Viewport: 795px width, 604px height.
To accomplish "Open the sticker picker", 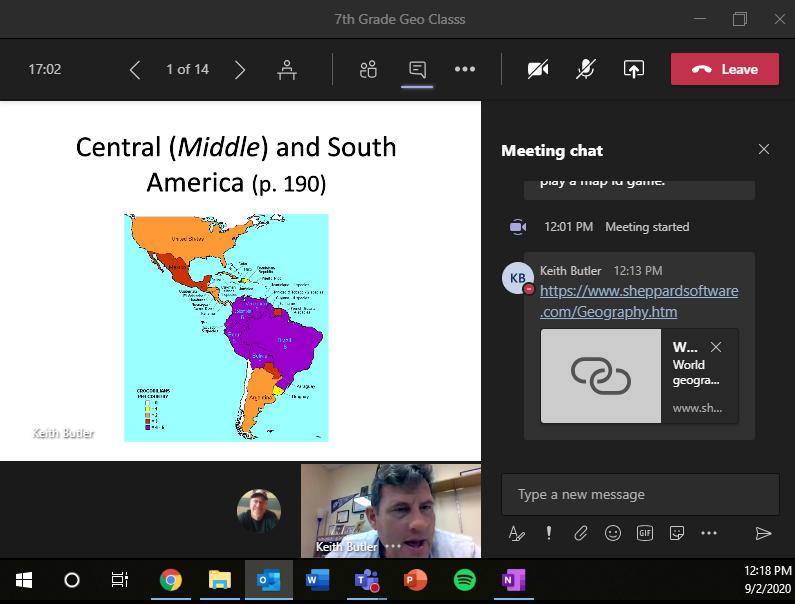I will (677, 533).
